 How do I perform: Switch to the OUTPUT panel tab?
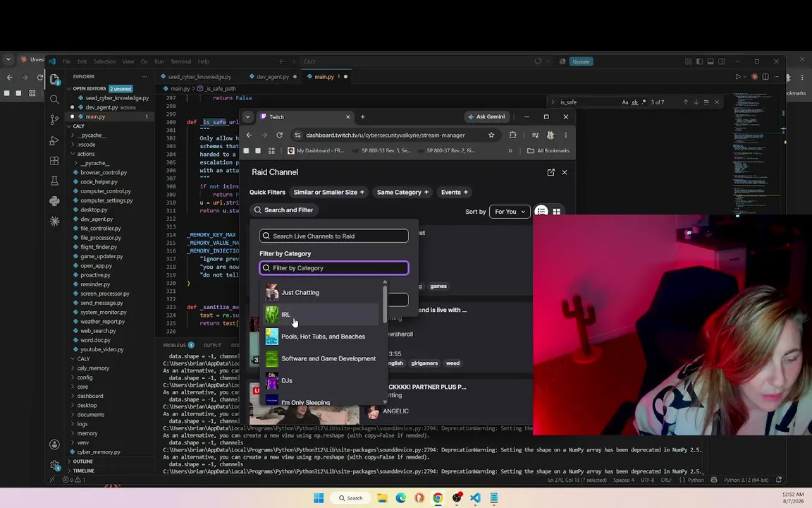coord(211,345)
